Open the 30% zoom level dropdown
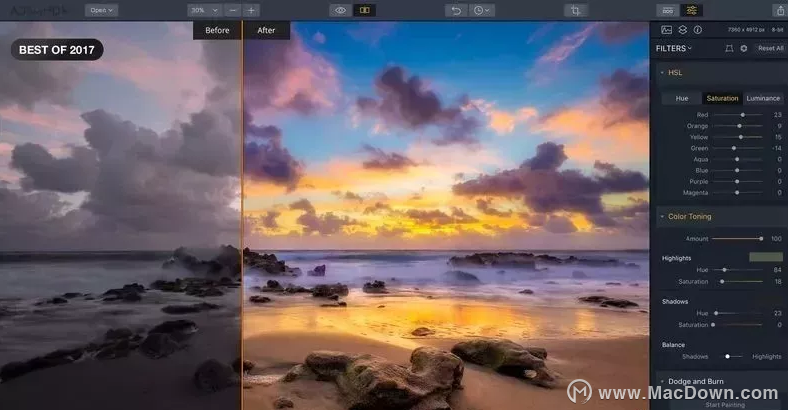 coord(205,10)
